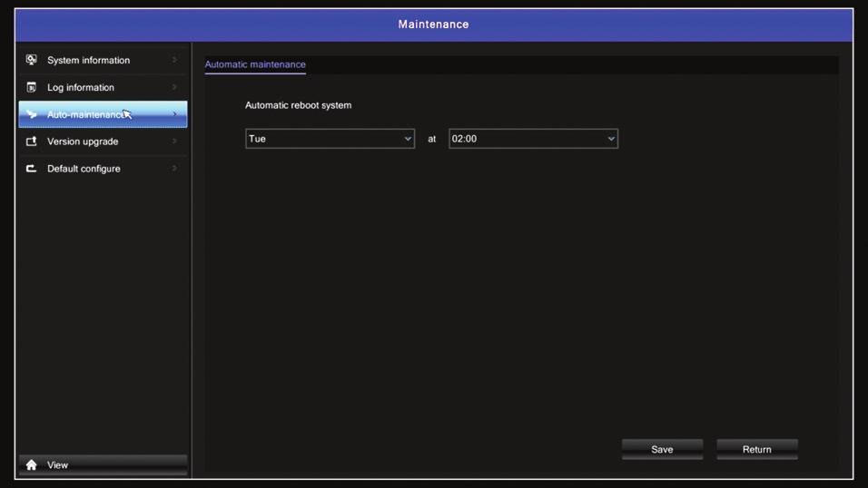The image size is (868, 488).
Task: Open the reboot day dropdown showing Tue
Action: (x=330, y=139)
